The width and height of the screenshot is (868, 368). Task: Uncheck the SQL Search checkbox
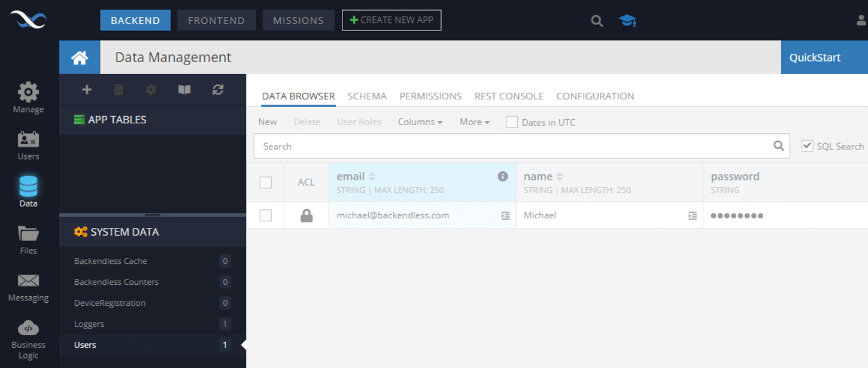[x=808, y=145]
